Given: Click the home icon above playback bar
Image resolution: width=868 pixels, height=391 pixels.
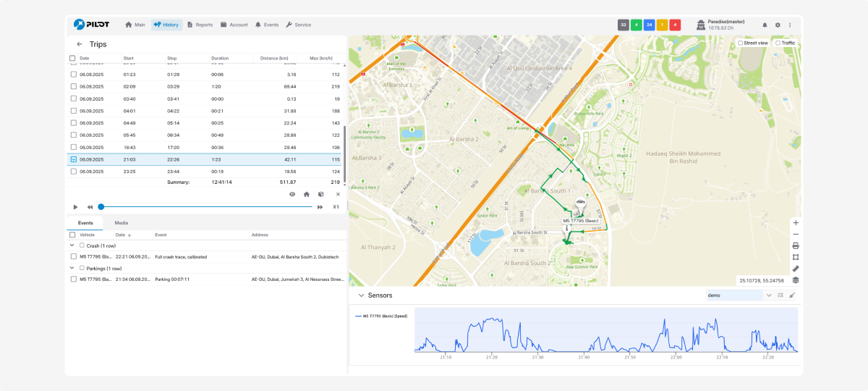Looking at the screenshot, I should 306,194.
